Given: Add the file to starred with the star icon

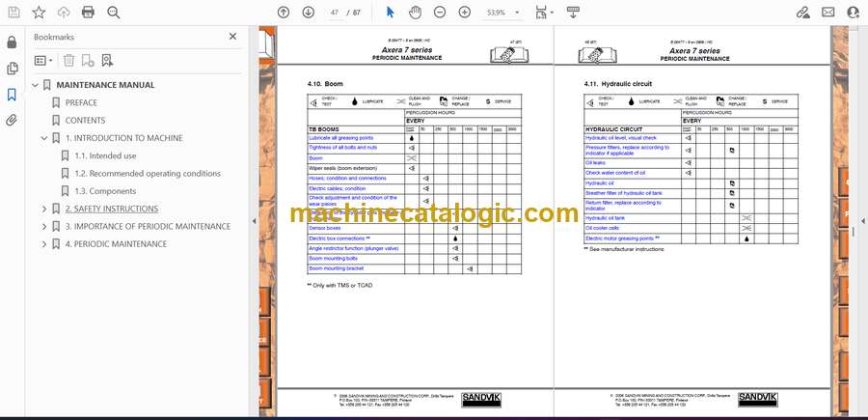Looking at the screenshot, I should click(x=39, y=13).
